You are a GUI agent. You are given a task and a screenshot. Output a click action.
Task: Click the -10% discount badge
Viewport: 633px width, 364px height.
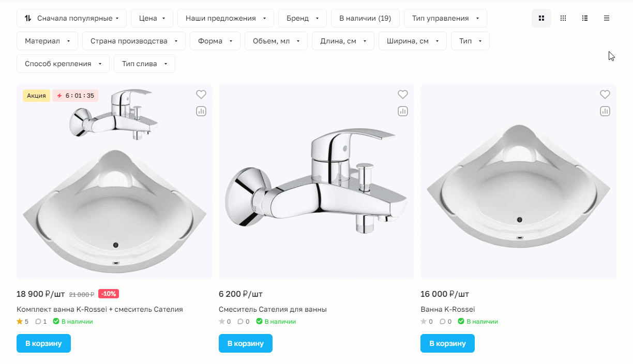(x=109, y=294)
